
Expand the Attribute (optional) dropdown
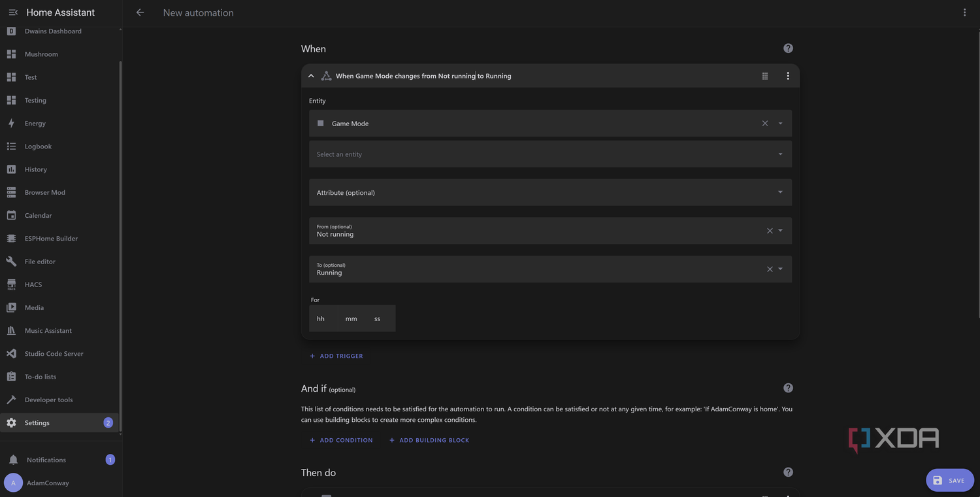pyautogui.click(x=550, y=192)
